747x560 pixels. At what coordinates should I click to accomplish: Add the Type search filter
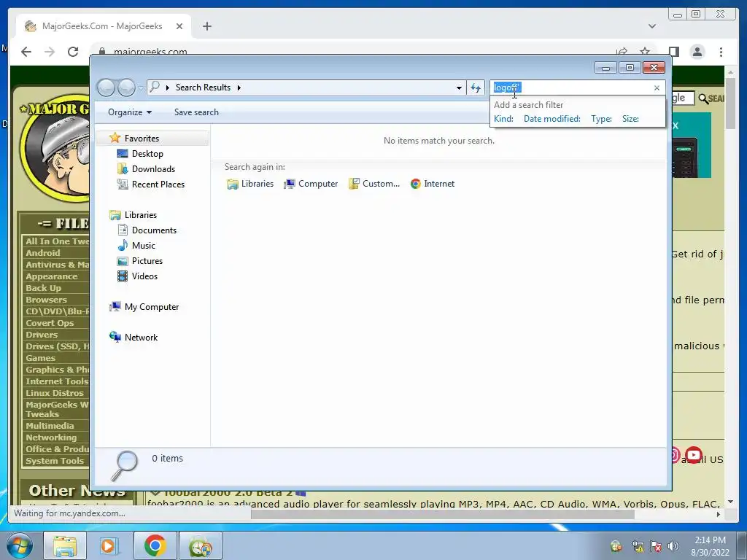pos(601,119)
